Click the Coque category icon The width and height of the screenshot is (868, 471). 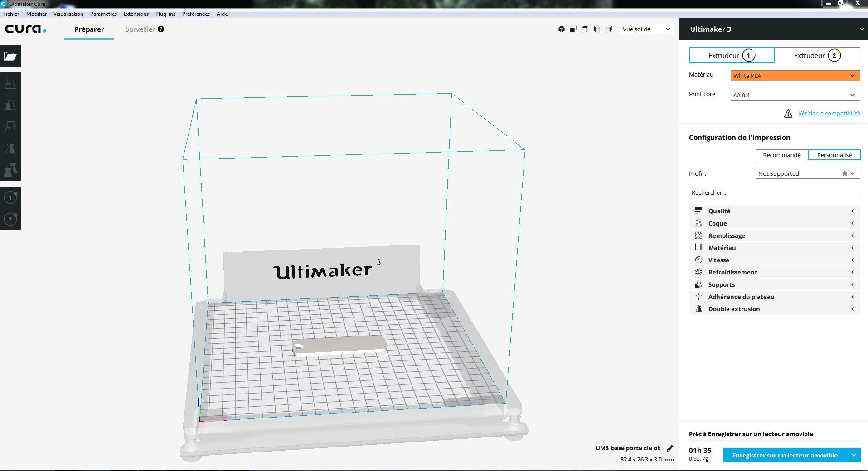(698, 223)
